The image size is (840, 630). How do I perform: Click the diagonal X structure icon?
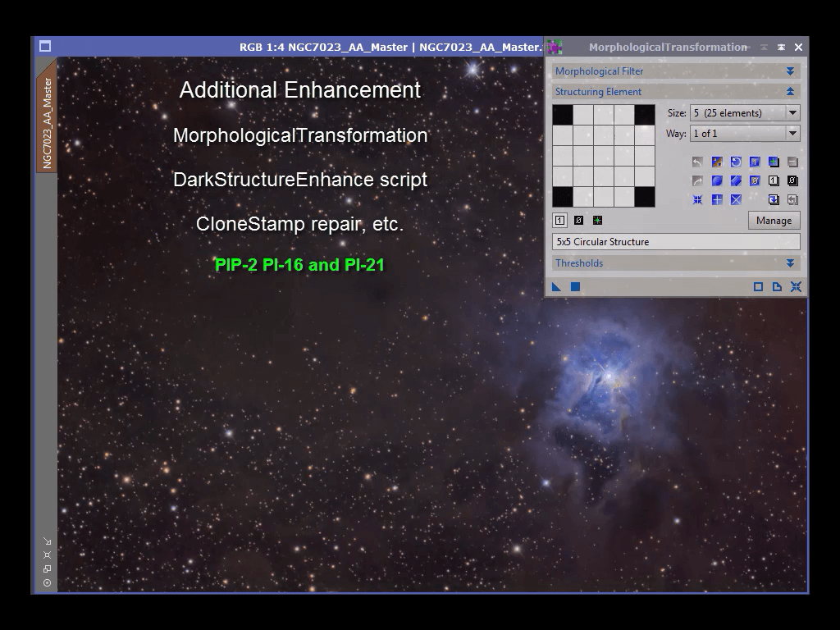tap(735, 199)
